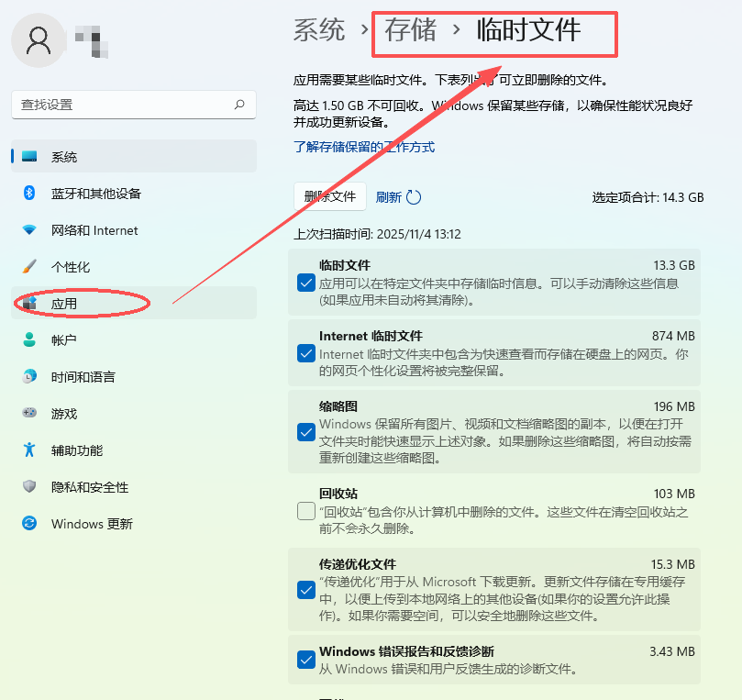Uncheck the 临时文件 13.3 GB checkbox

(306, 283)
